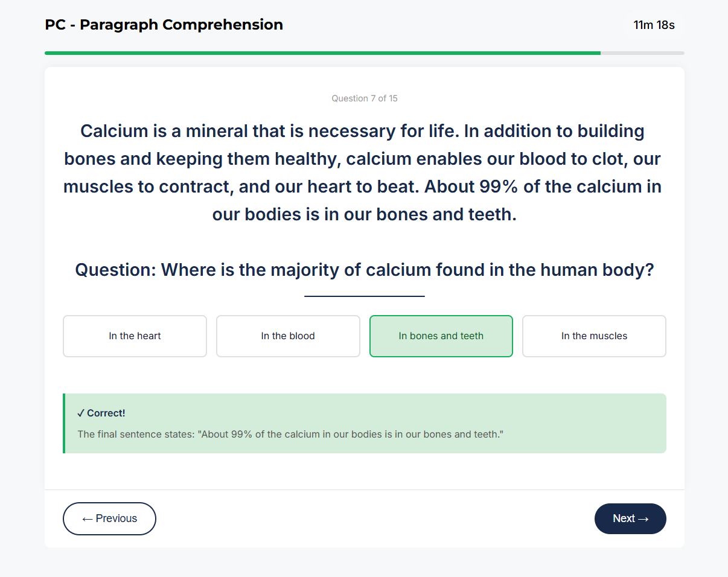Screen dimensions: 728x577
Task: Click the 'Question 7 of 15' label
Action: click(365, 98)
